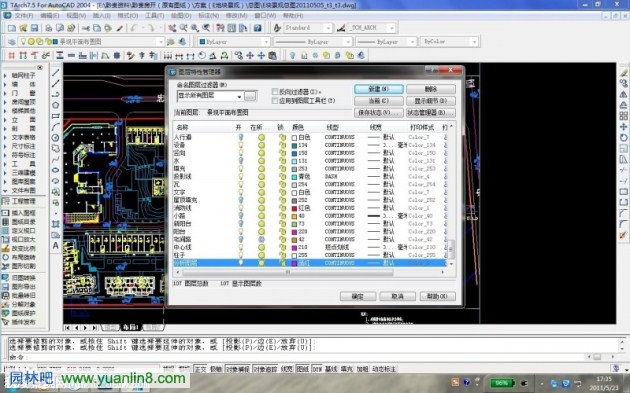Open Layer Manager icon left of layer dropdown
The image size is (630, 393).
12,42
